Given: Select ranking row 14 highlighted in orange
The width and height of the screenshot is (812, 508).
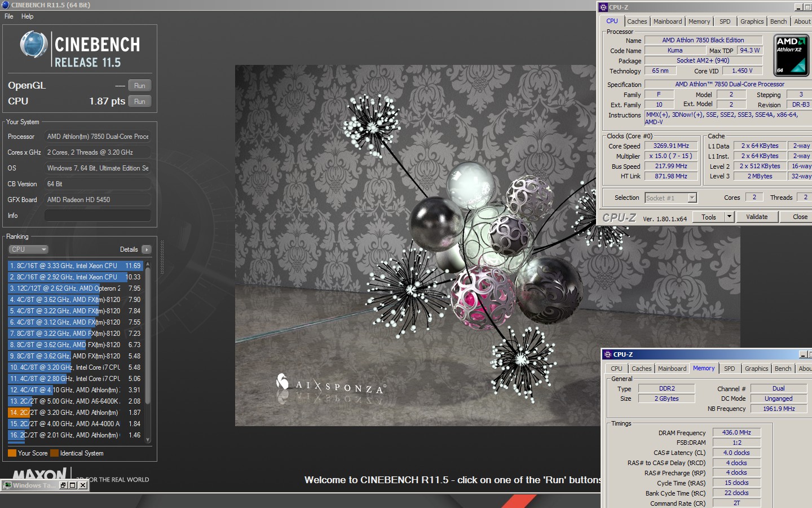Looking at the screenshot, I should coord(76,413).
